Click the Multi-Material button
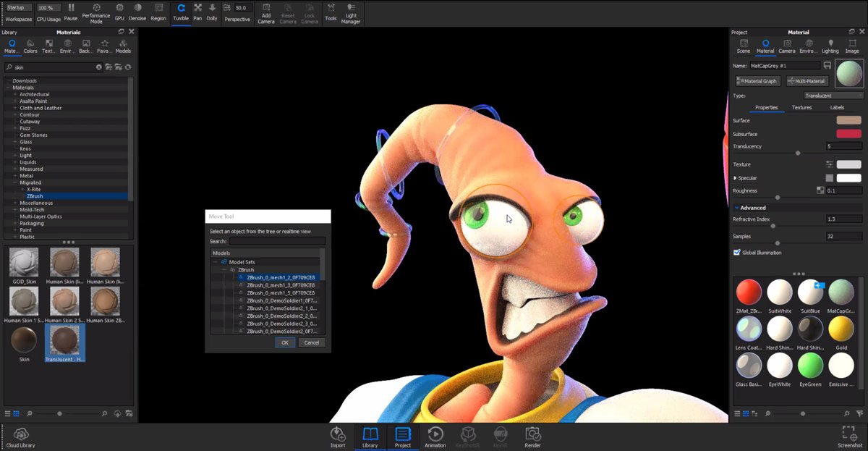Screen dimensions: 868x451 point(807,81)
